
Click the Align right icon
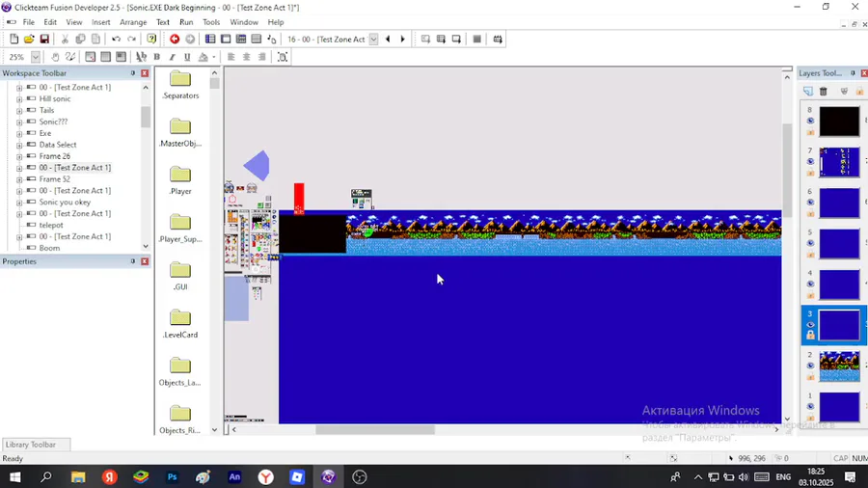point(261,57)
